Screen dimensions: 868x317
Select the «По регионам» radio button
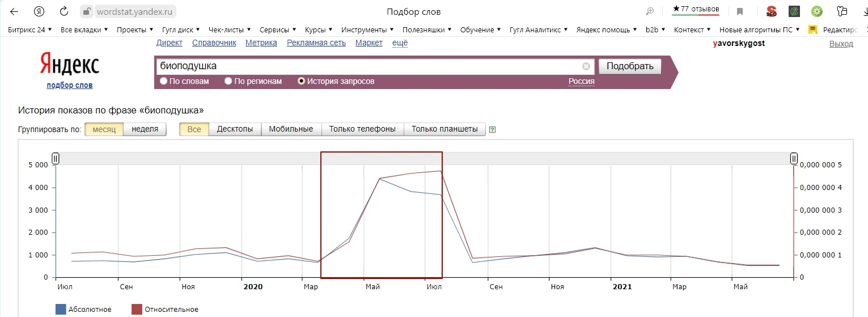228,81
